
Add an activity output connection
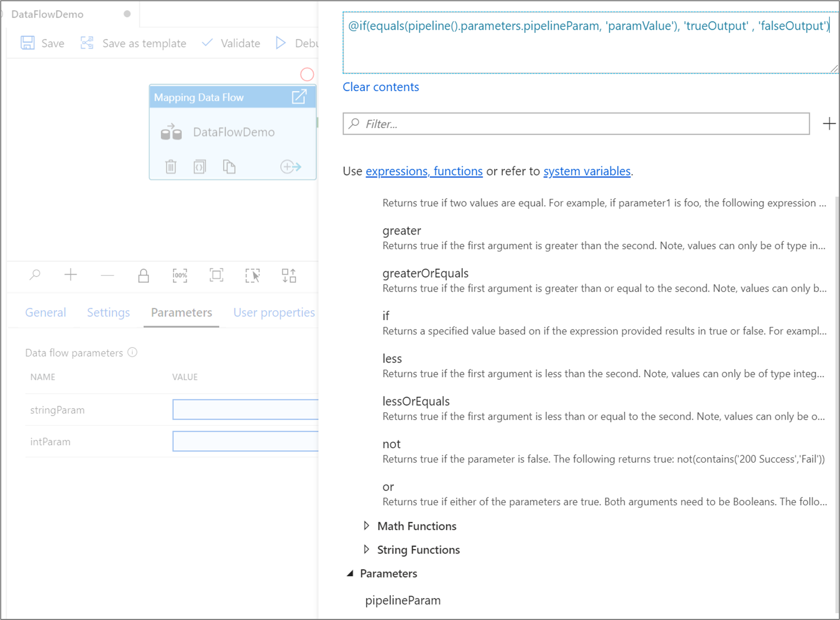coord(290,166)
